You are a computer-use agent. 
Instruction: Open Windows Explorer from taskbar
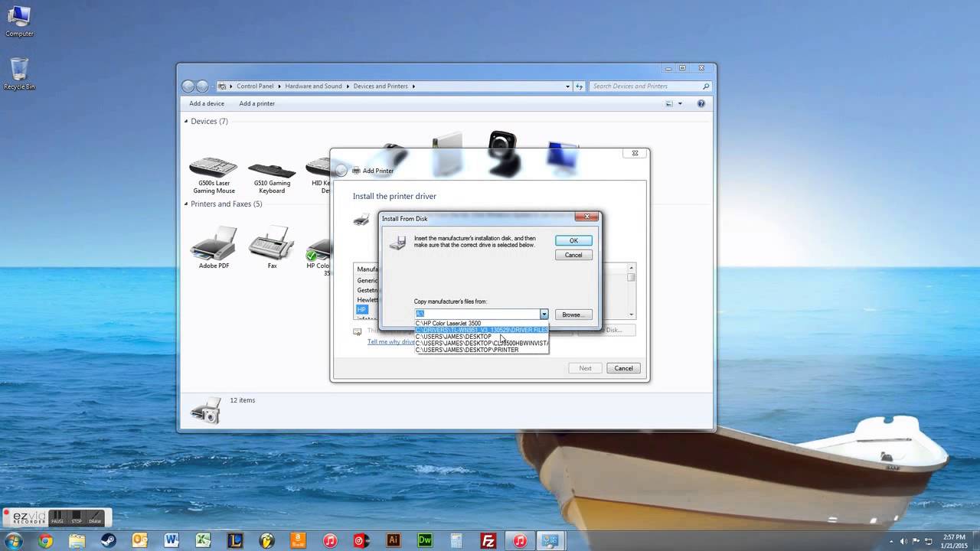[x=77, y=541]
